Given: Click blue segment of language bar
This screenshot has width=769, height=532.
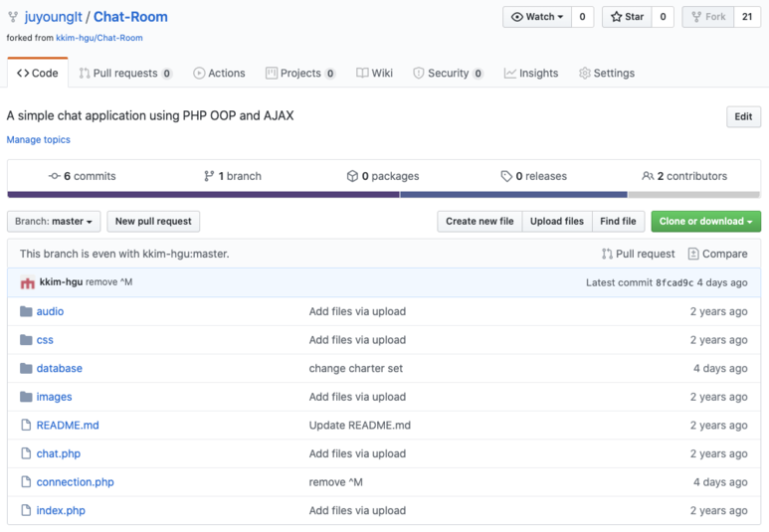Looking at the screenshot, I should coord(514,195).
